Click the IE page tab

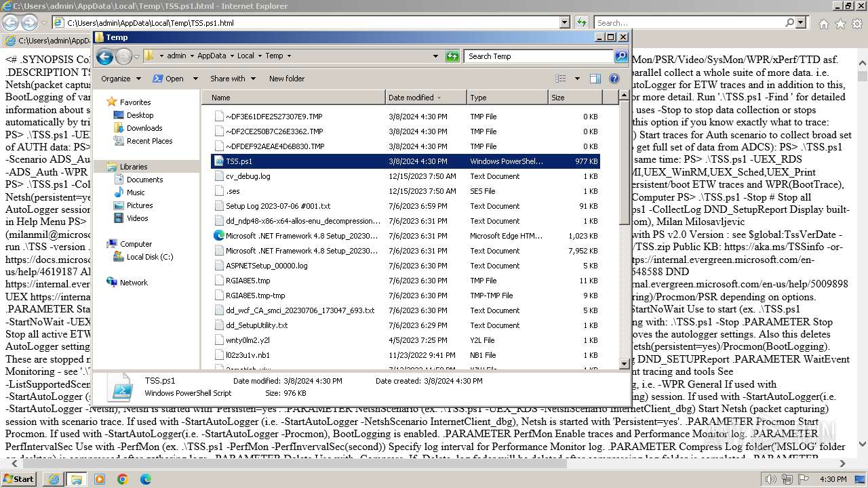click(x=46, y=41)
